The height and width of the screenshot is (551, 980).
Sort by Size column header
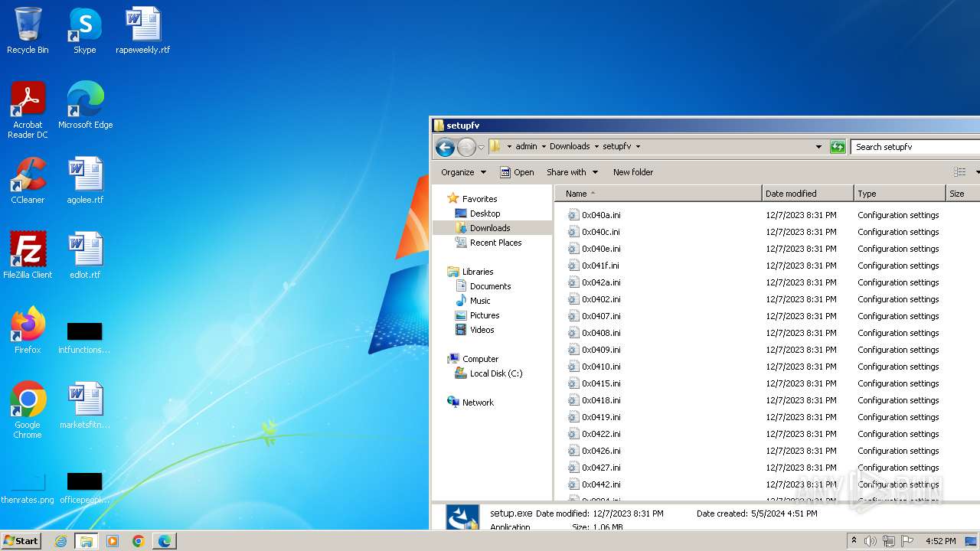(x=963, y=194)
